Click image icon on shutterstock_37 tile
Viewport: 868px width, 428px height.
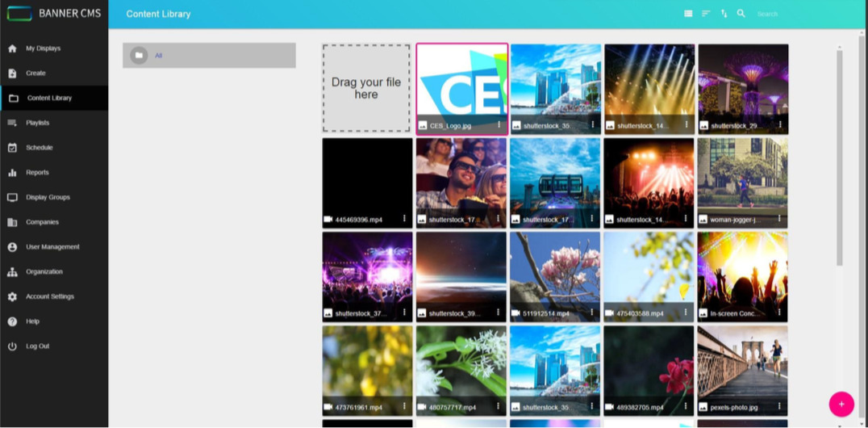(328, 313)
